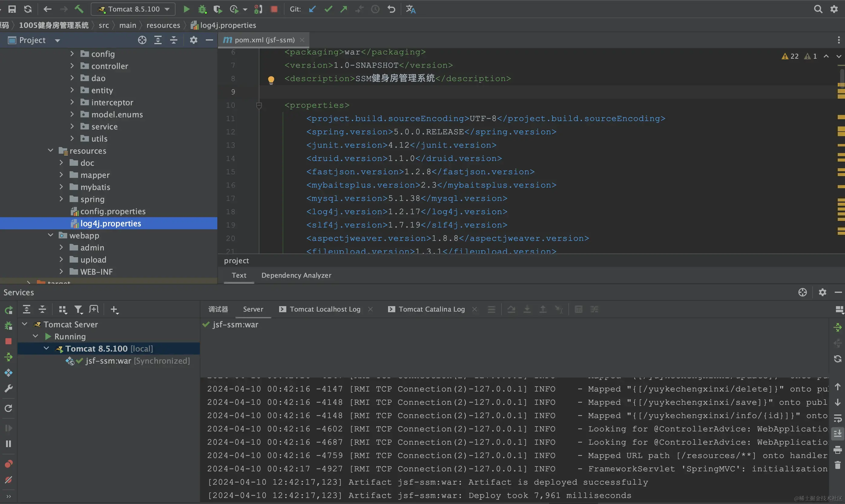Close the pom.xml editor tab
Screen dimensions: 845x504
[x=302, y=40]
